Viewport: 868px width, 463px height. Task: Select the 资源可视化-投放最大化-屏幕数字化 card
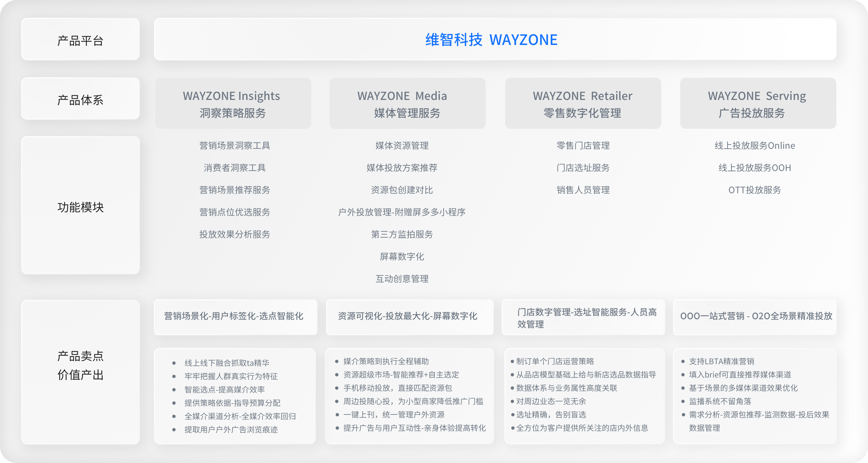[409, 317]
